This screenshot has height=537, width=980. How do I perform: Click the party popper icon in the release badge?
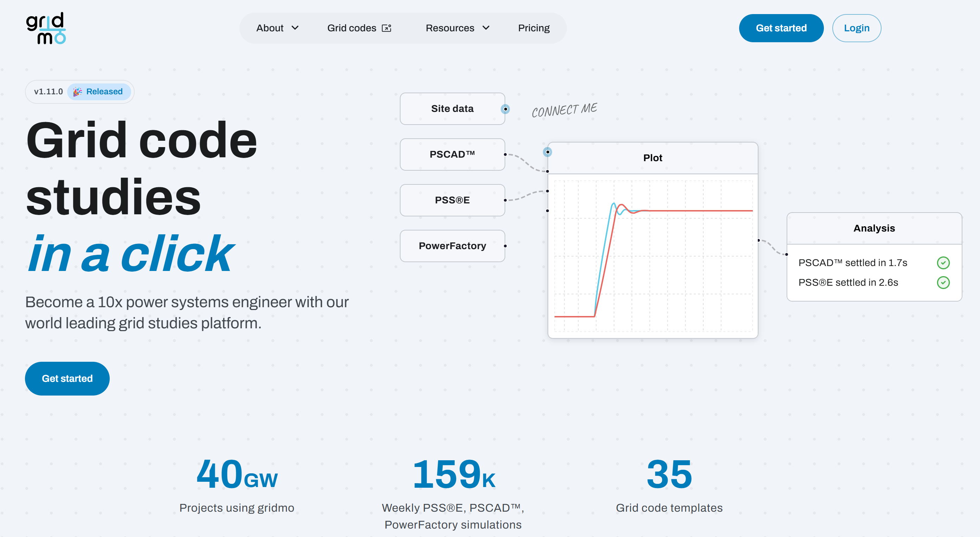point(78,91)
